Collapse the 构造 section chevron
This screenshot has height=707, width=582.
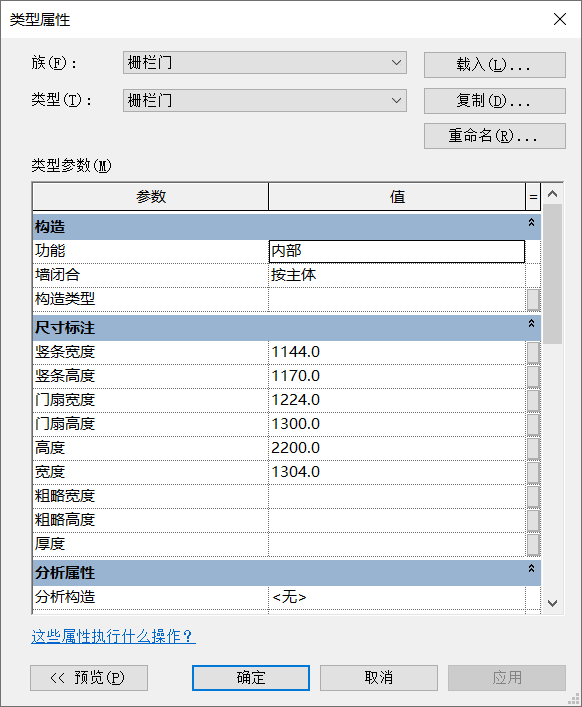pyautogui.click(x=532, y=222)
